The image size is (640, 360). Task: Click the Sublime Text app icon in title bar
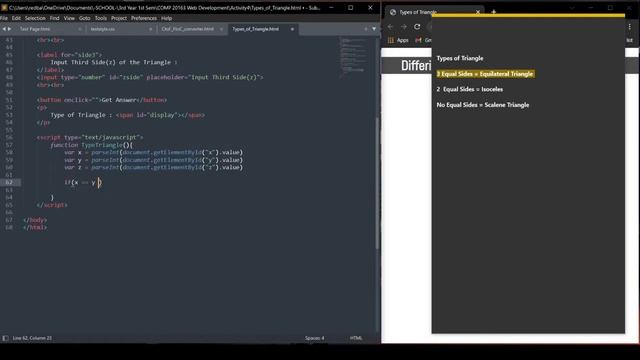pos(4,7)
